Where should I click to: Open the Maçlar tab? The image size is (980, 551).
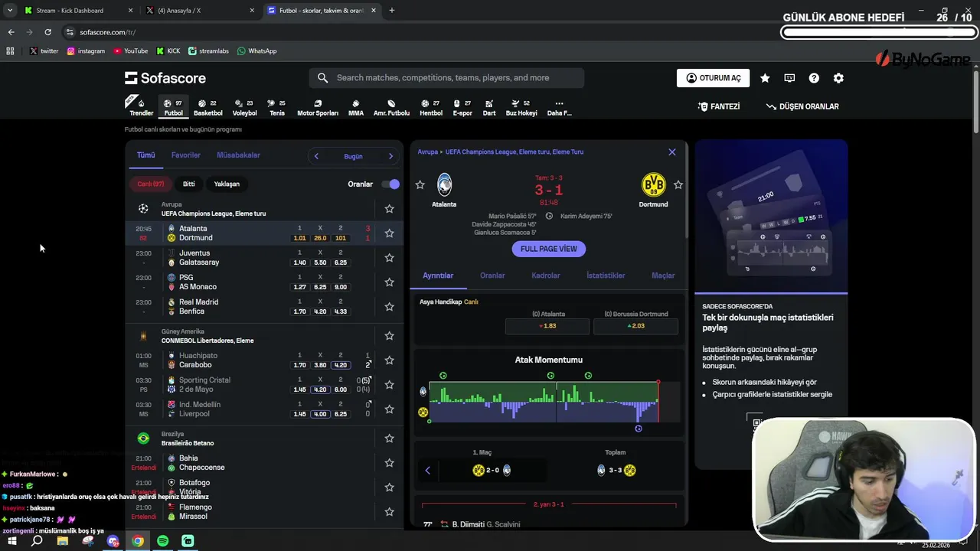(663, 275)
